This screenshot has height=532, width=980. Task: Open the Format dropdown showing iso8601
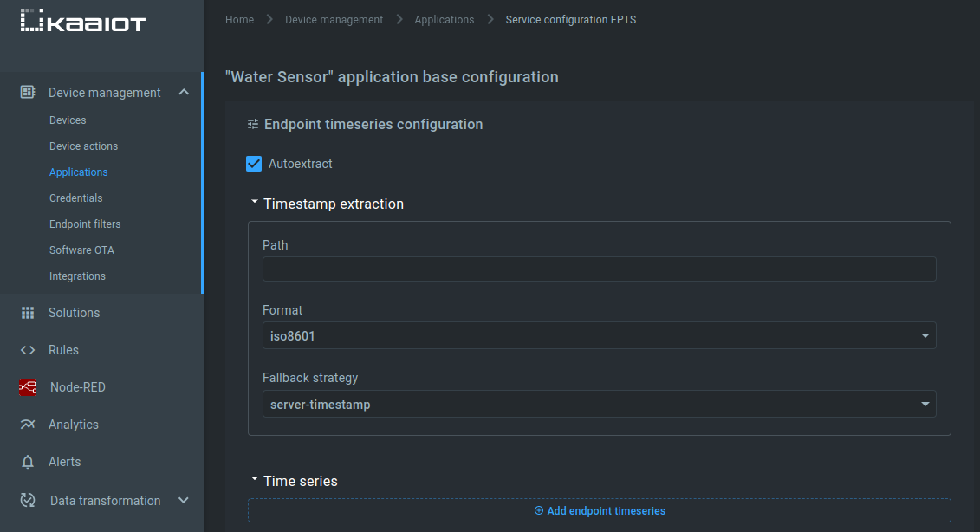tap(600, 335)
